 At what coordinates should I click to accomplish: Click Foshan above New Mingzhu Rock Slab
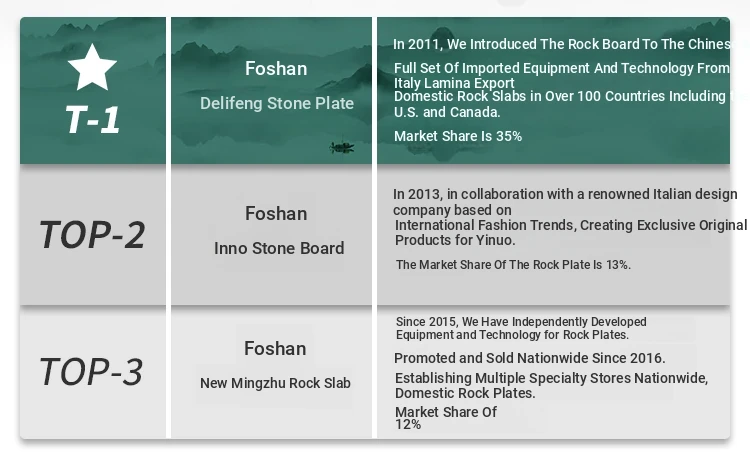coord(275,348)
